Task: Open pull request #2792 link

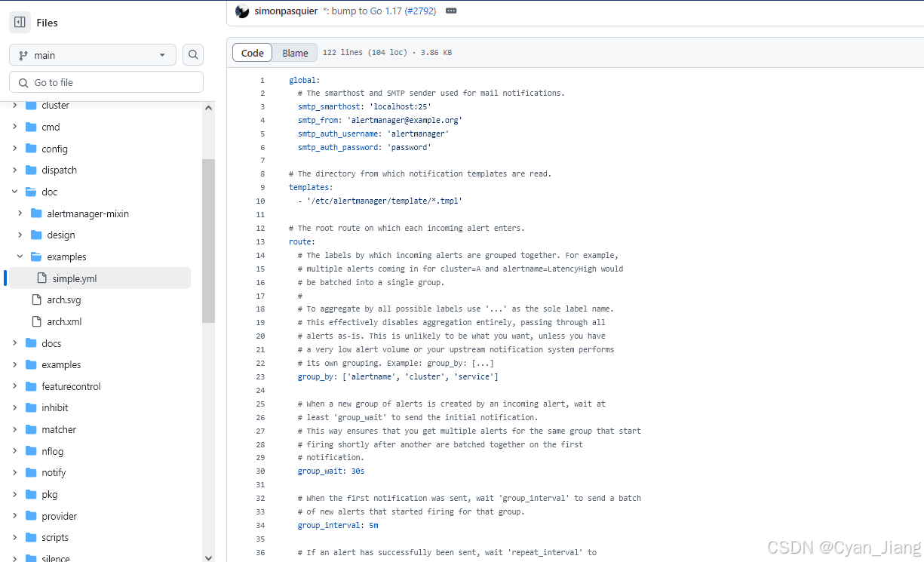Action: click(421, 11)
